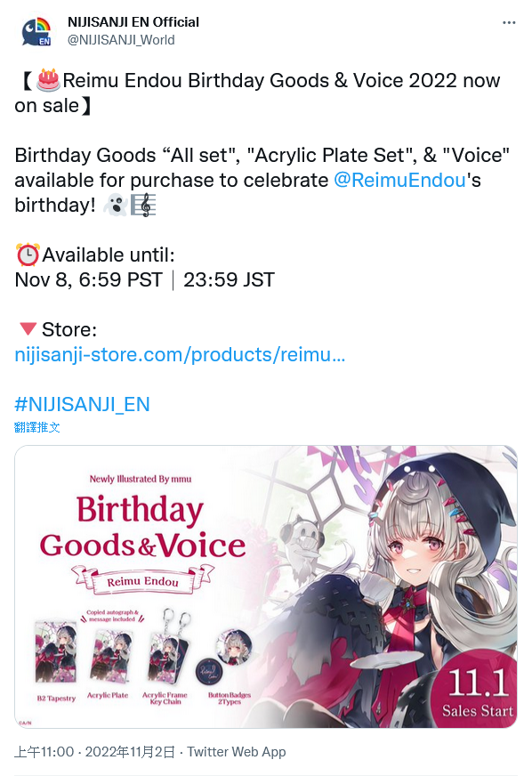Click the musical score emoji
The width and height of the screenshot is (532, 776).
[x=143, y=205]
